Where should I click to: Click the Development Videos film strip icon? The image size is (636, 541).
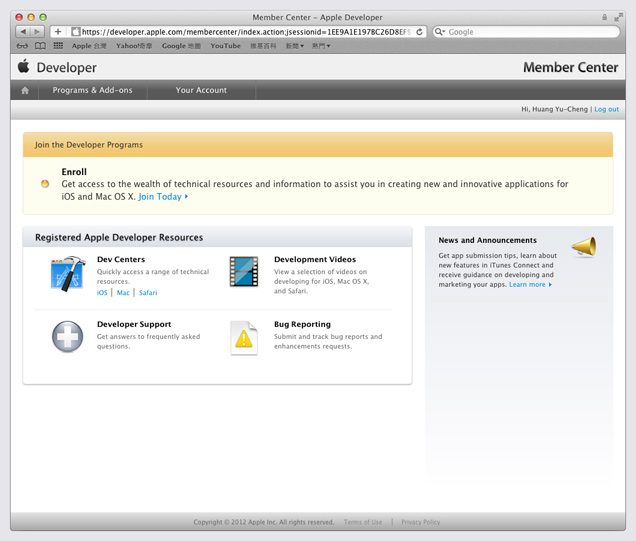click(244, 271)
